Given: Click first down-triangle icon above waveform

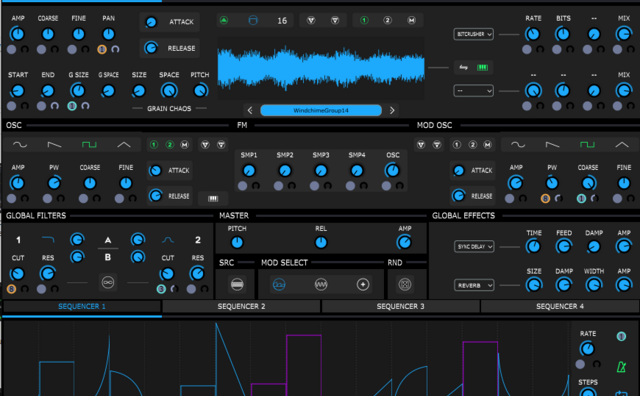Looking at the screenshot, I should click(x=311, y=20).
